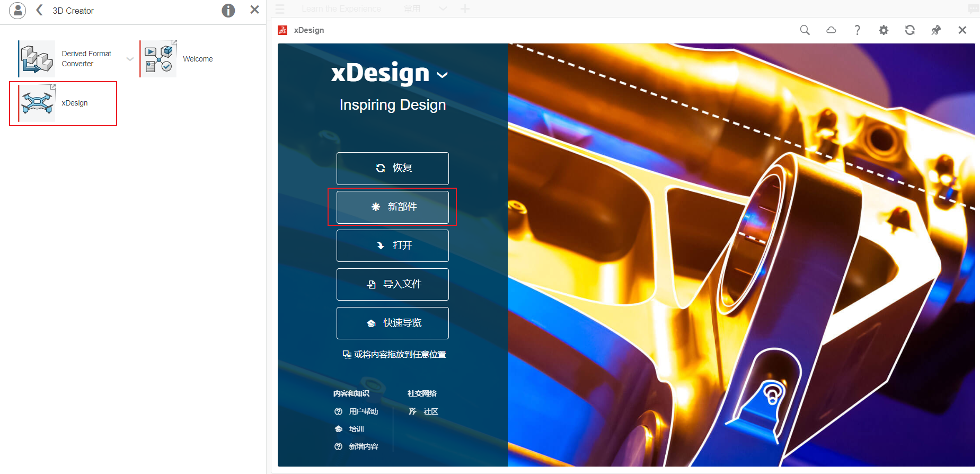Image resolution: width=980 pixels, height=474 pixels.
Task: Click the Inspiring Design tagline
Action: click(x=393, y=105)
